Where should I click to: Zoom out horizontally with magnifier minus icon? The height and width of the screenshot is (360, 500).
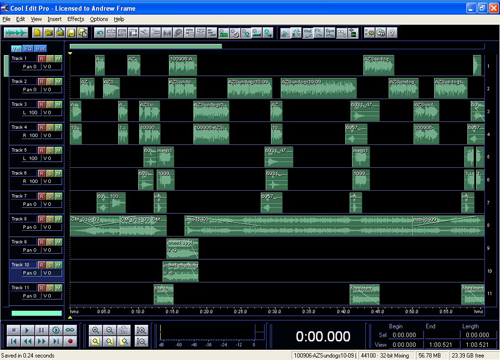pyautogui.click(x=109, y=330)
